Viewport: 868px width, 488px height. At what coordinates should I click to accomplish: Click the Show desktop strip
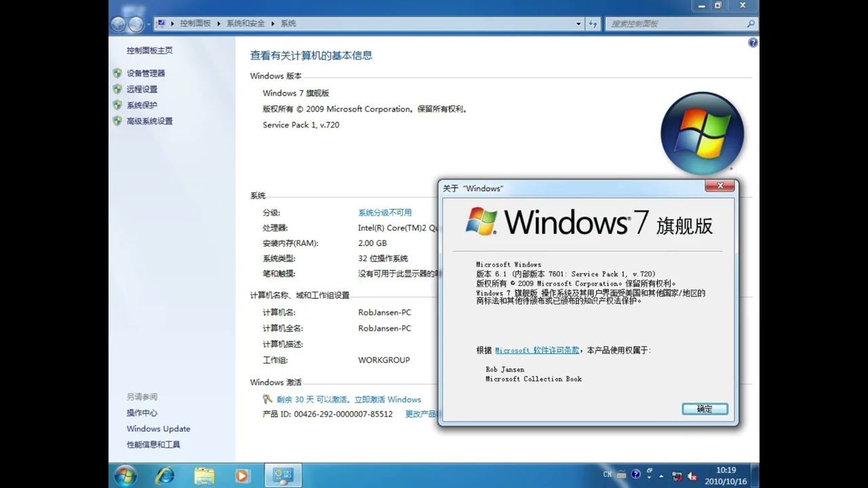point(755,476)
